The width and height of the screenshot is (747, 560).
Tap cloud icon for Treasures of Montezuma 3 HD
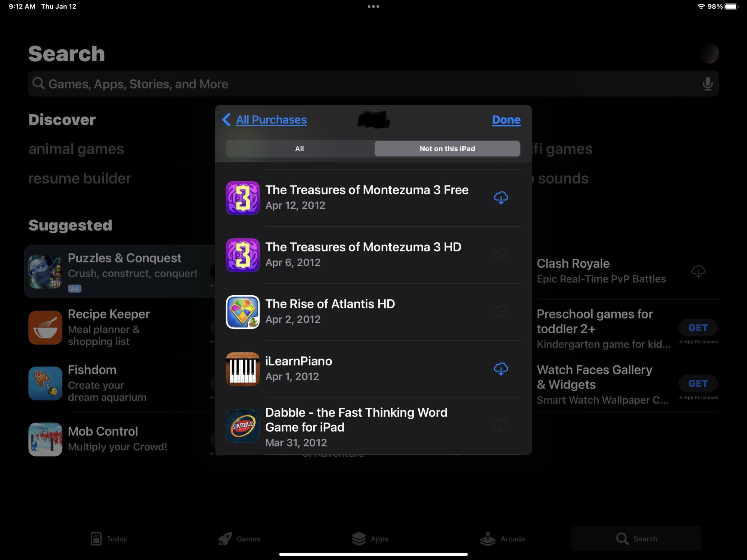pos(501,255)
